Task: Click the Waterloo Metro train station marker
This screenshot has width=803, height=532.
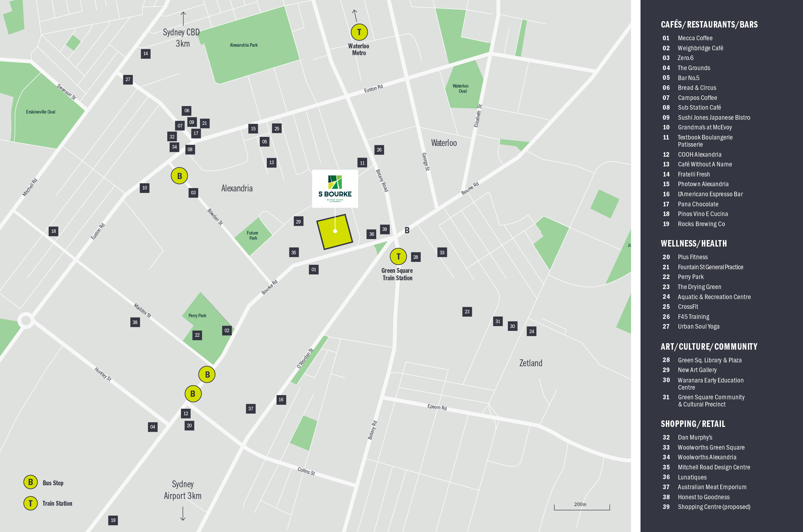Action: coord(359,32)
